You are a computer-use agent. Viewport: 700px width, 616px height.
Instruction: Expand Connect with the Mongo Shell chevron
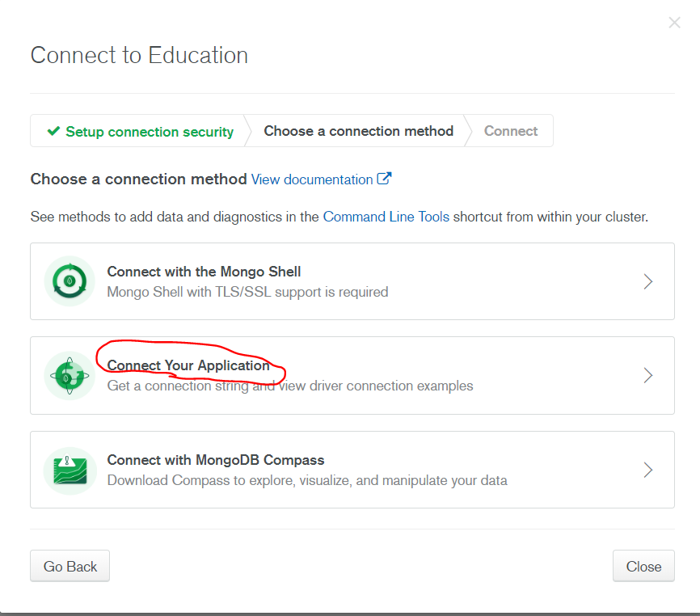(648, 281)
